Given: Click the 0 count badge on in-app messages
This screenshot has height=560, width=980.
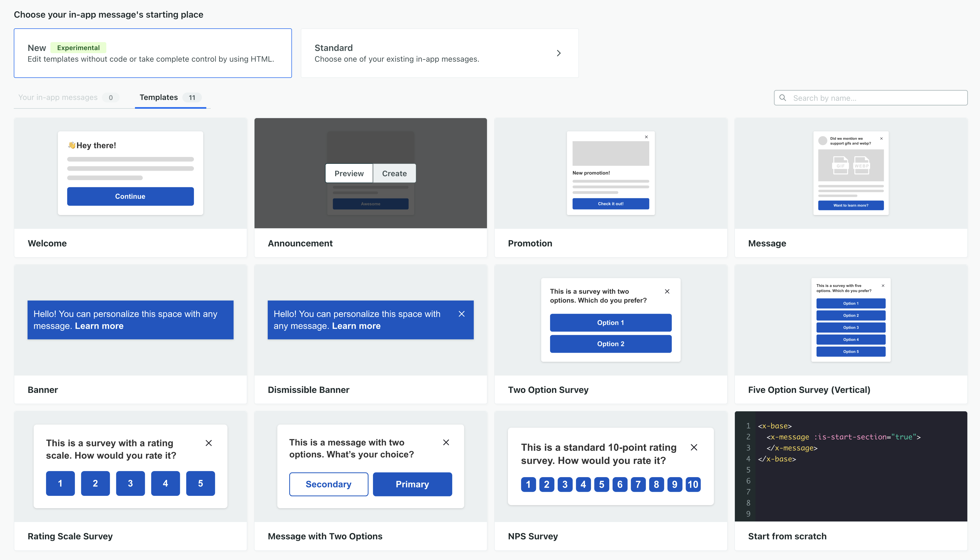Looking at the screenshot, I should coord(111,98).
